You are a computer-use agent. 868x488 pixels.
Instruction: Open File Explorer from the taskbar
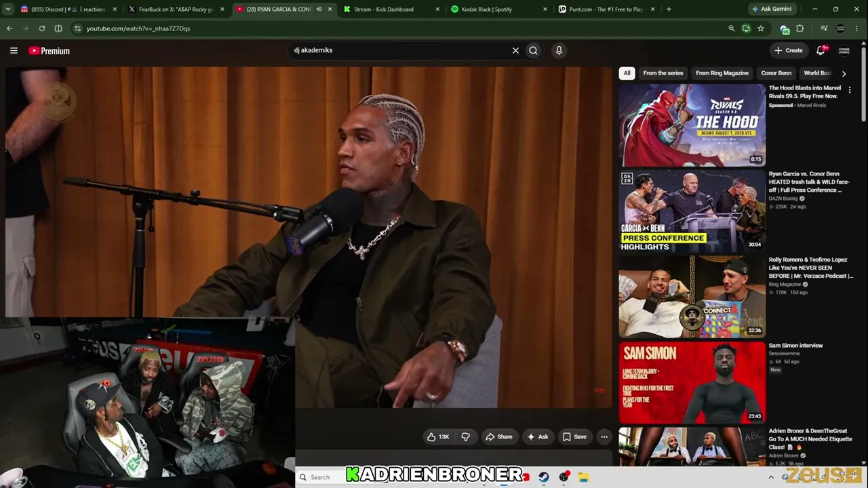(x=583, y=477)
